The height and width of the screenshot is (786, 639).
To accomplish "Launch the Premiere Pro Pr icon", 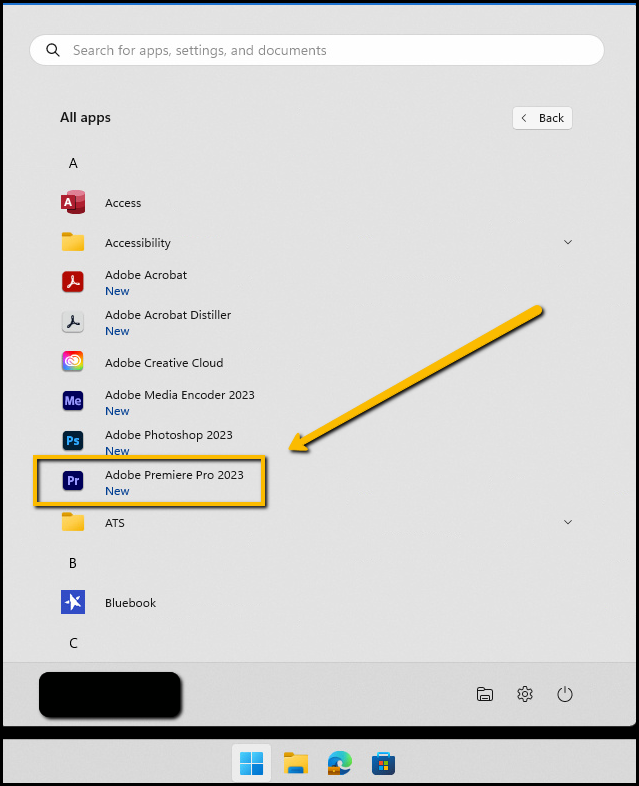I will 73,481.
